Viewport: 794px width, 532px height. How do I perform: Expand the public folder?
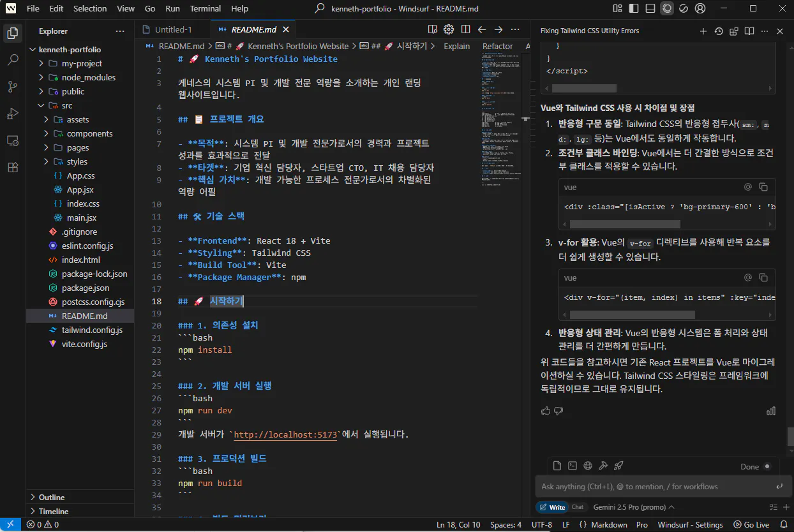(80, 91)
